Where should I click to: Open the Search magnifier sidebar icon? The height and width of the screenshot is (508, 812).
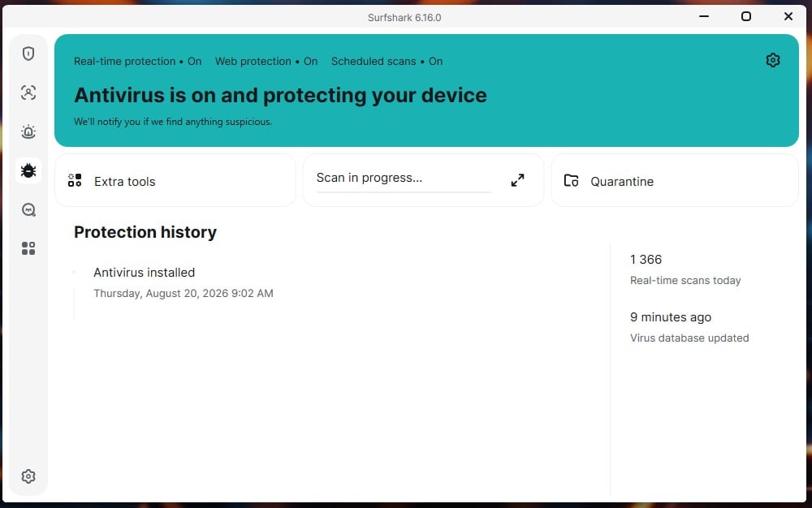pos(28,209)
